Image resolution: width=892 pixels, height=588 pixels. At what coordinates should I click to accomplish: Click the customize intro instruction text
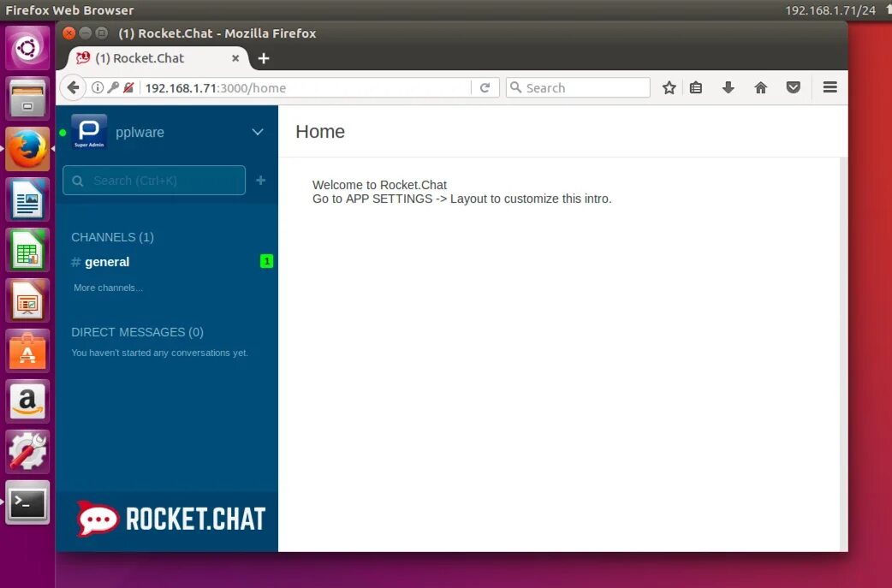click(x=462, y=199)
